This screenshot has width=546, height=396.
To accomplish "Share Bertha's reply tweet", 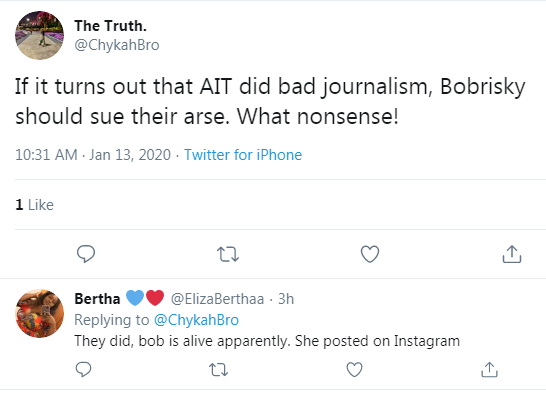I will [489, 370].
